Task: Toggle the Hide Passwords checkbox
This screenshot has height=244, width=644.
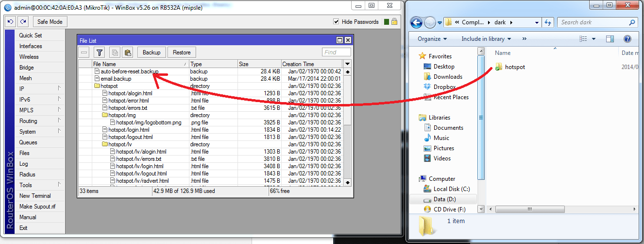Action: pyautogui.click(x=336, y=22)
